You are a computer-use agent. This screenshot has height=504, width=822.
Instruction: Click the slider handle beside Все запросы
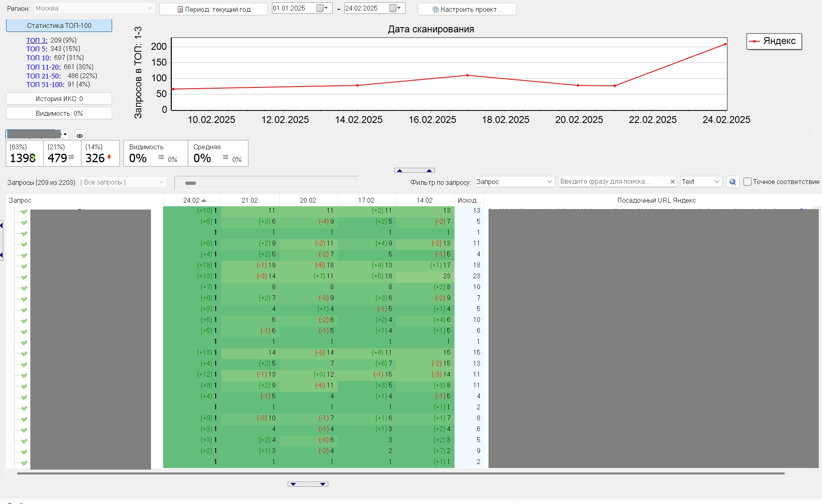pyautogui.click(x=191, y=183)
